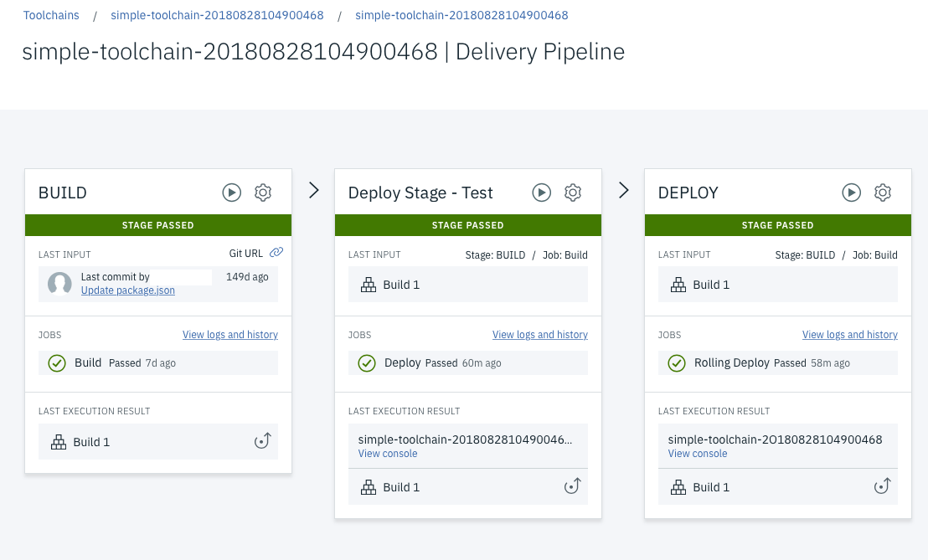Click the Build 1 artifact icon in BUILD result
The width and height of the screenshot is (928, 560).
[x=59, y=442]
